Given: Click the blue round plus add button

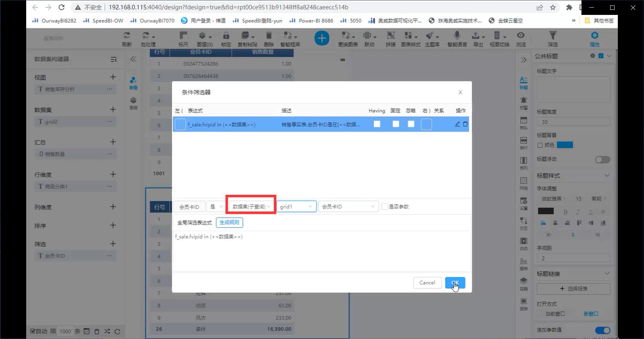Looking at the screenshot, I should tap(322, 38).
